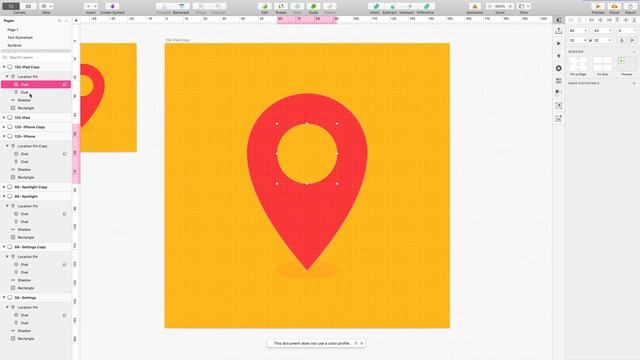The image size is (640, 360).
Task: Expand the 80-Spotlight Copy artboard
Action: tap(4, 187)
